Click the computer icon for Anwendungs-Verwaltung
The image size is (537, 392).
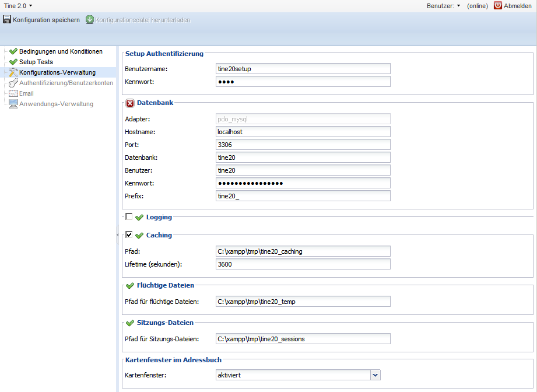click(x=13, y=104)
